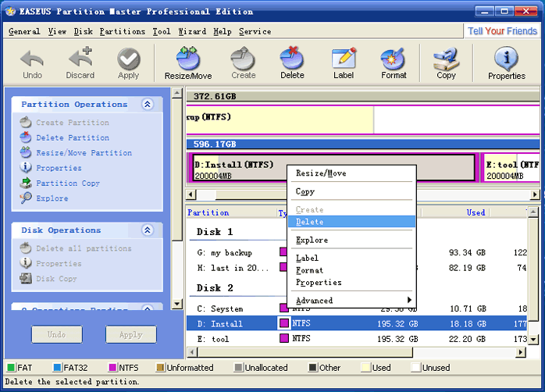Click the Copy toolbar icon
The image size is (545, 392).
click(447, 63)
